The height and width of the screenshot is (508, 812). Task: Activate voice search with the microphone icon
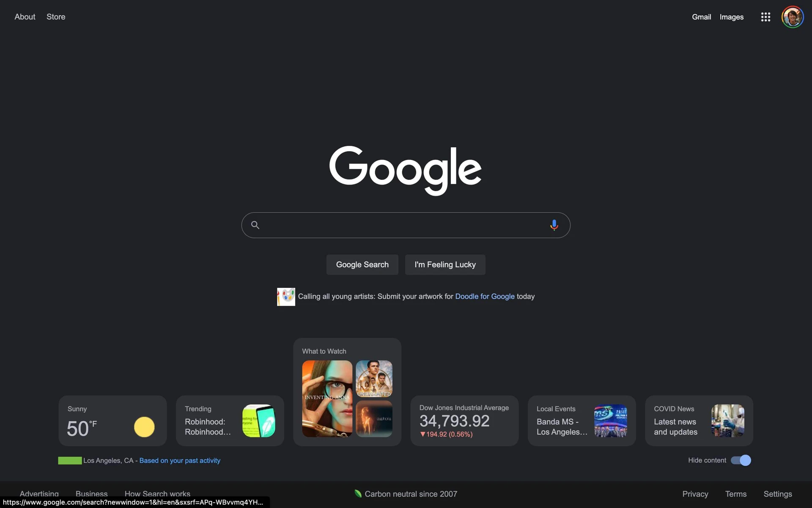click(x=554, y=225)
